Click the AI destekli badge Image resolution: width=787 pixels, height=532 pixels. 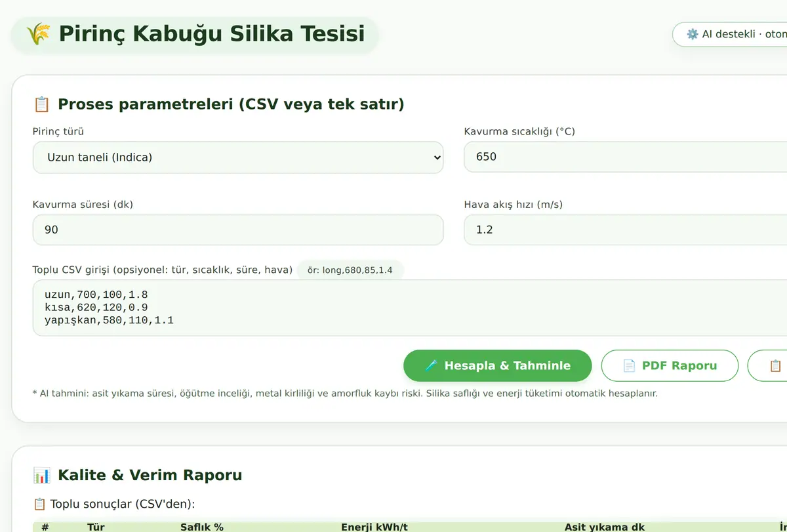tap(729, 34)
